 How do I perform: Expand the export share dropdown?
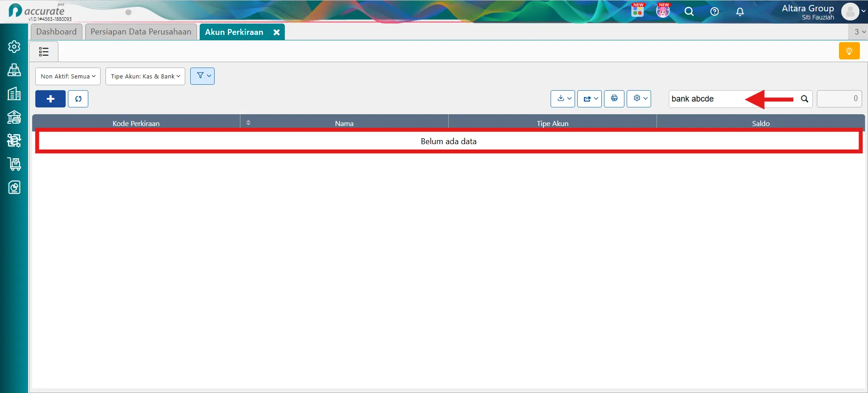[x=590, y=98]
